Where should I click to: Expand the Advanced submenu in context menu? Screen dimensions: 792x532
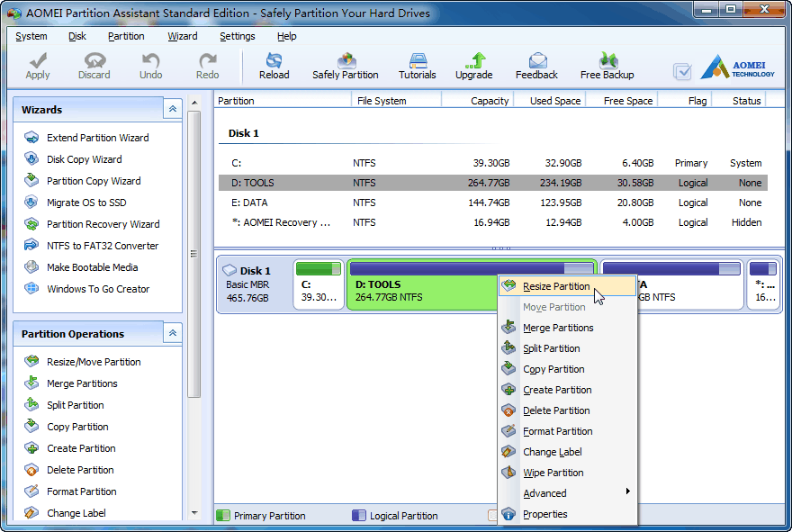[567, 493]
